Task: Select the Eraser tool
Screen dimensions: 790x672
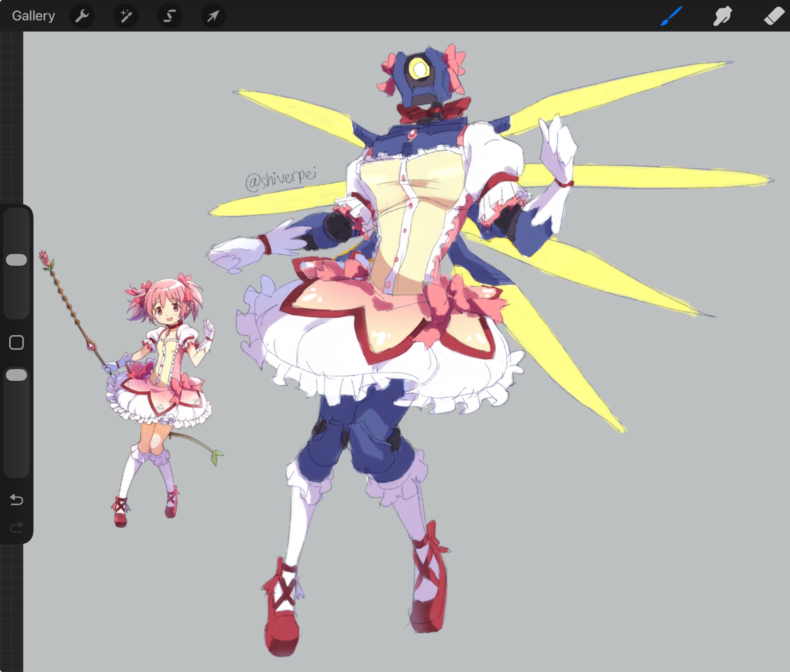Action: click(773, 16)
